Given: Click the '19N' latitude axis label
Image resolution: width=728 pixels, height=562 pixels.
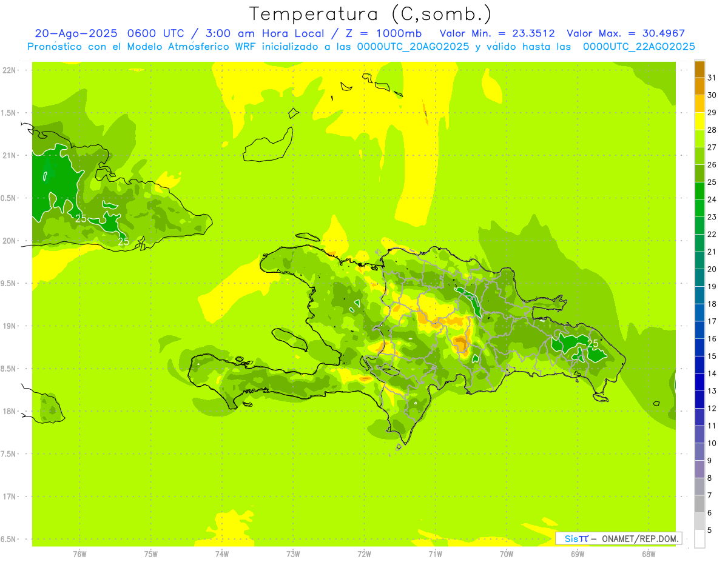Looking at the screenshot, I should 10,326.
